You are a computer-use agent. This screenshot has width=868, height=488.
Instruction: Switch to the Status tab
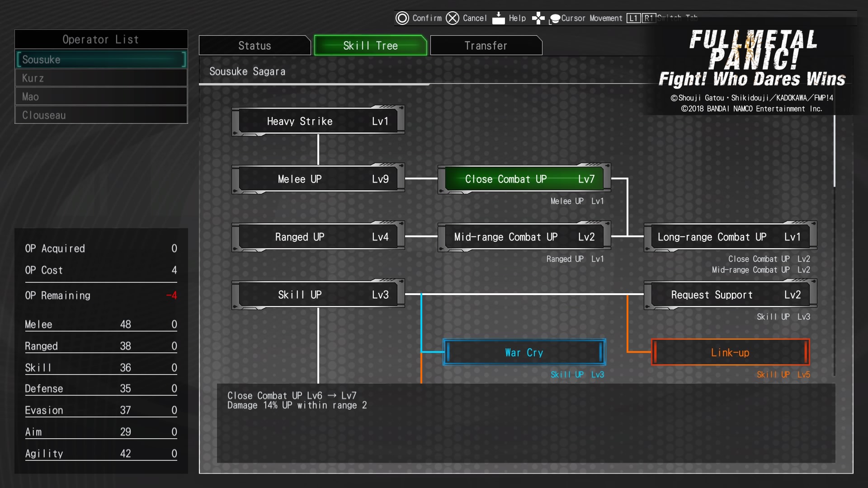point(255,46)
